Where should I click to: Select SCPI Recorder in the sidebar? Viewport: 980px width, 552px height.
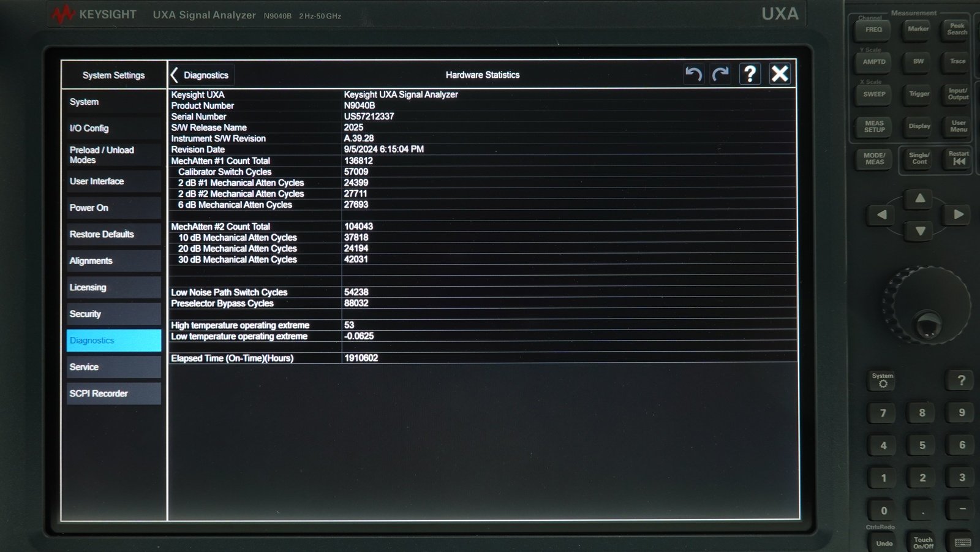[113, 393]
